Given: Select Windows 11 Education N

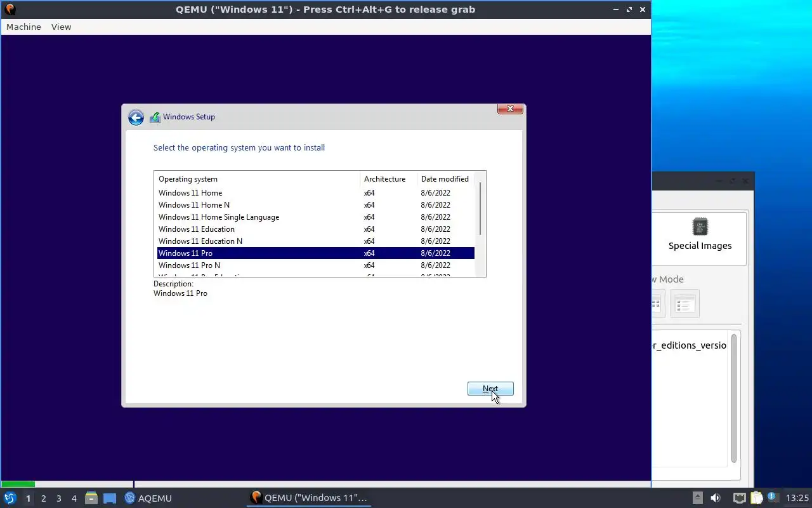Looking at the screenshot, I should point(315,241).
